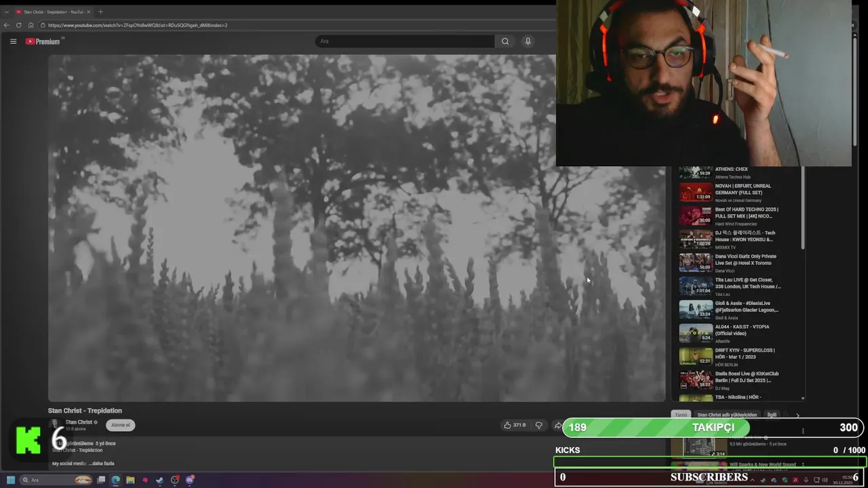Open File Explorer taskbar icon
The width and height of the screenshot is (868, 488).
pos(130,480)
